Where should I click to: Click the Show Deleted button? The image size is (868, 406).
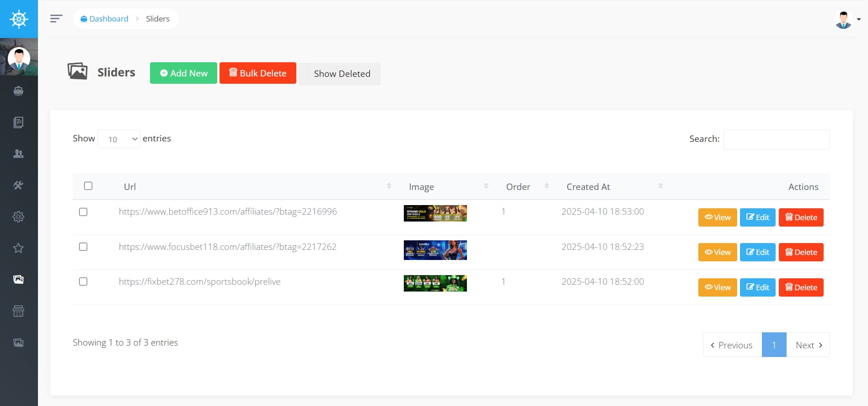339,74
